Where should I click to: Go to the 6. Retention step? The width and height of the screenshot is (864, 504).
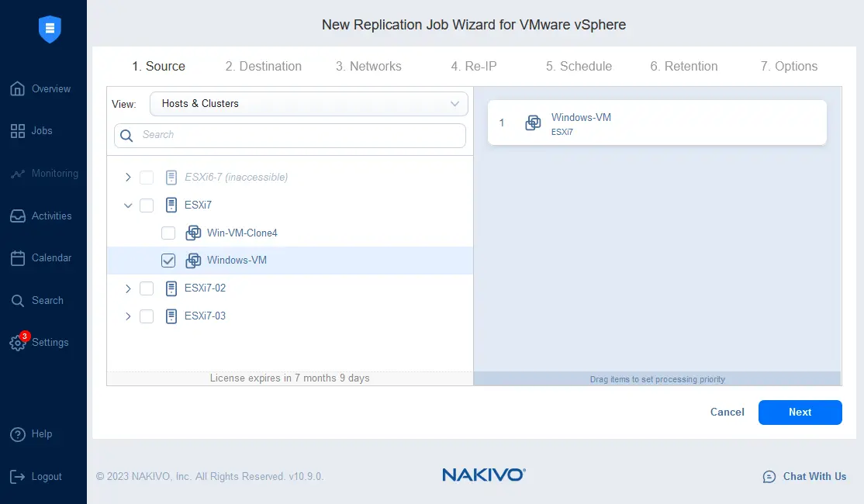tap(684, 66)
